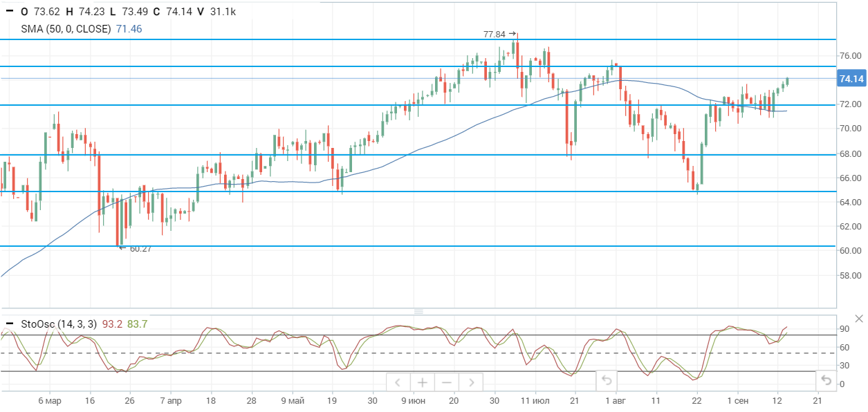Click the 68.00 price axis label

[x=850, y=153]
